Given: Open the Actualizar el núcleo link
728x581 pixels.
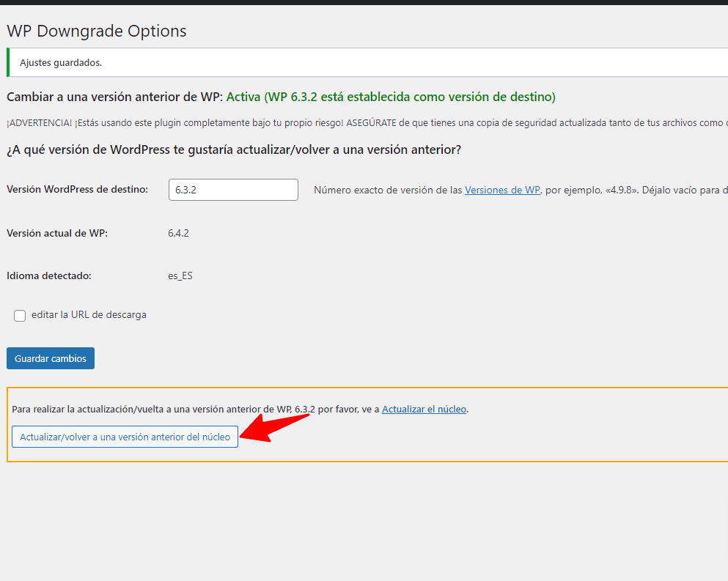Looking at the screenshot, I should tap(424, 410).
